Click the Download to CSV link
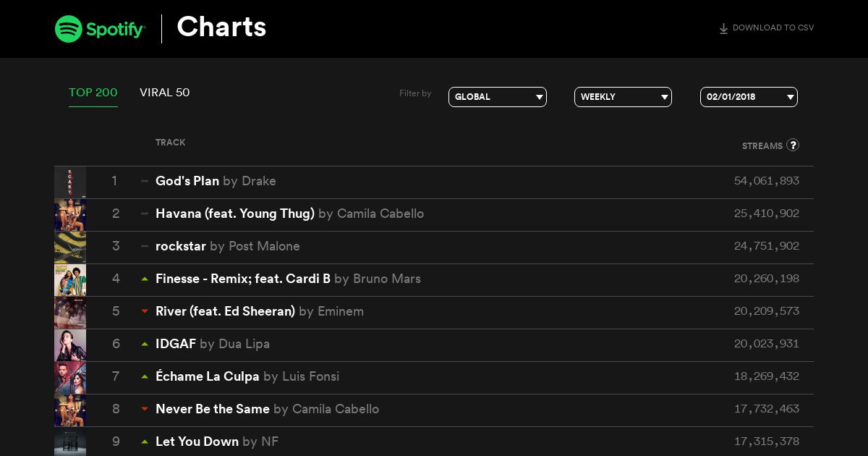 pos(766,28)
